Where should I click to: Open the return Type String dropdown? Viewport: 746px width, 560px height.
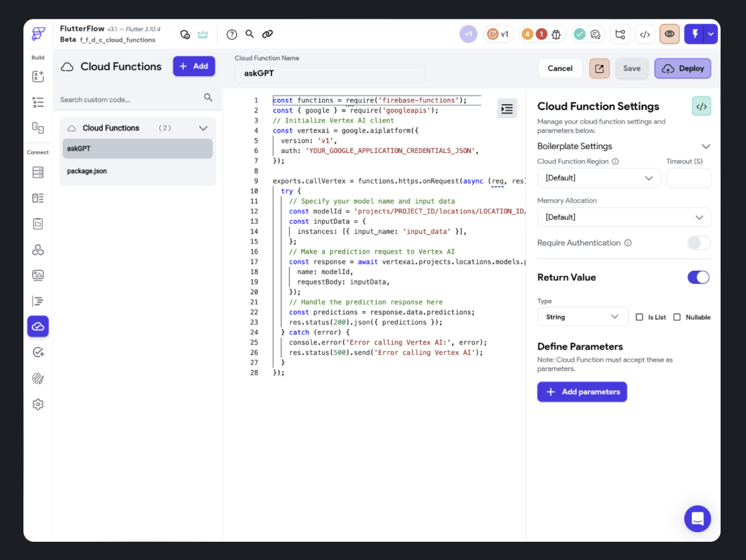coord(581,317)
